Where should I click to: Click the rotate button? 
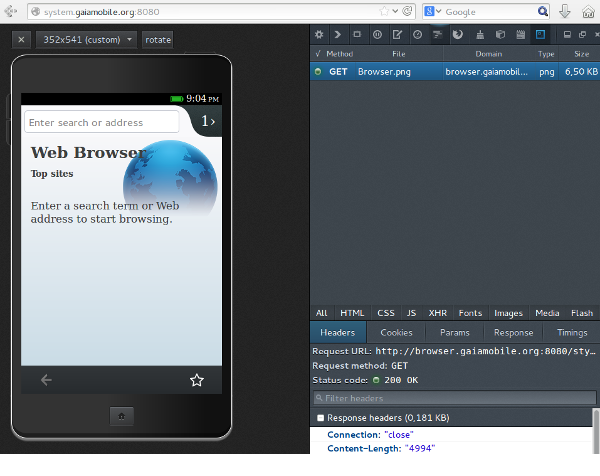pos(158,40)
